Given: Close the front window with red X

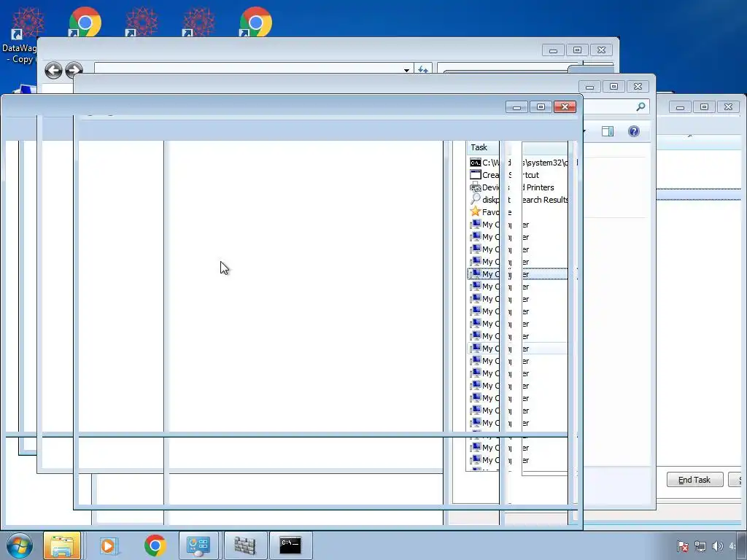Looking at the screenshot, I should pyautogui.click(x=565, y=106).
